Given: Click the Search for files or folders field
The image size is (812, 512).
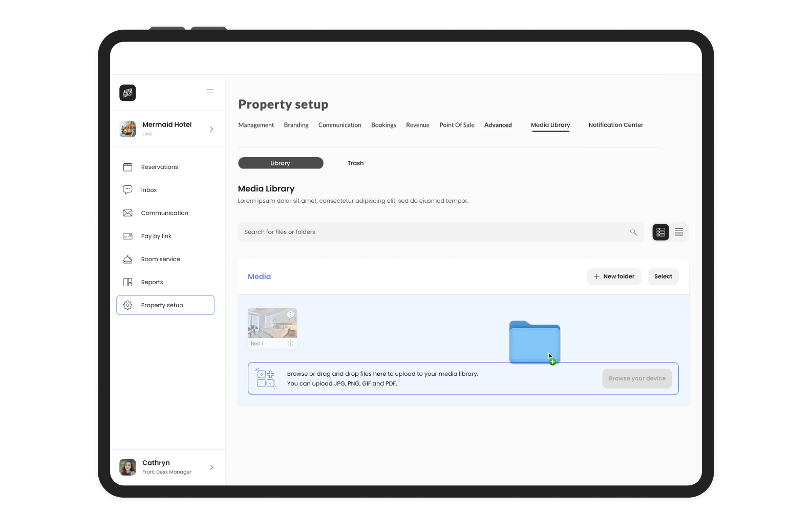Looking at the screenshot, I should [x=430, y=232].
